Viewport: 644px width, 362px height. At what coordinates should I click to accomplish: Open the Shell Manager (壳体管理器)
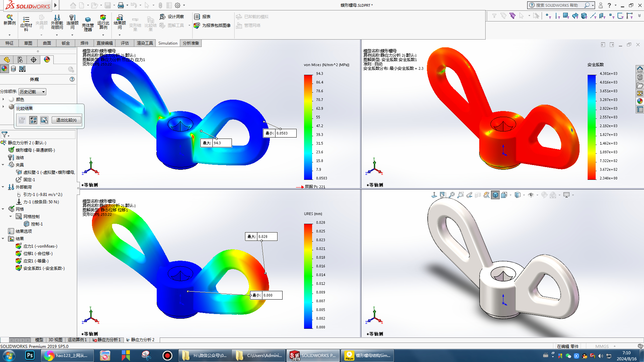coord(88,23)
